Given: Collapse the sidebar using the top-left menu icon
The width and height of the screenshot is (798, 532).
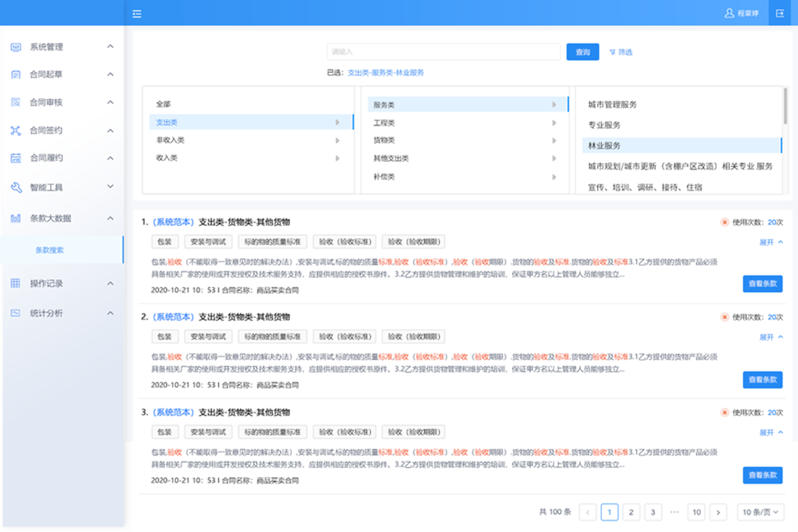Looking at the screenshot, I should point(137,13).
